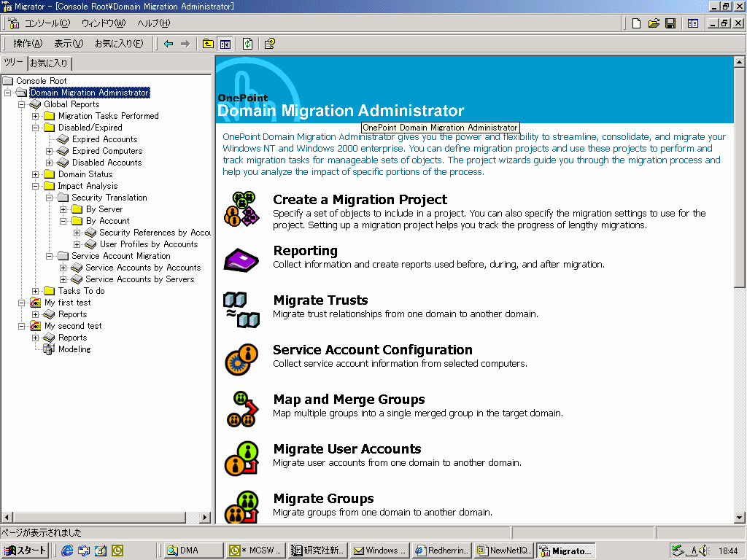747x560 pixels.
Task: Collapse the Global Reports node
Action: coord(21,104)
